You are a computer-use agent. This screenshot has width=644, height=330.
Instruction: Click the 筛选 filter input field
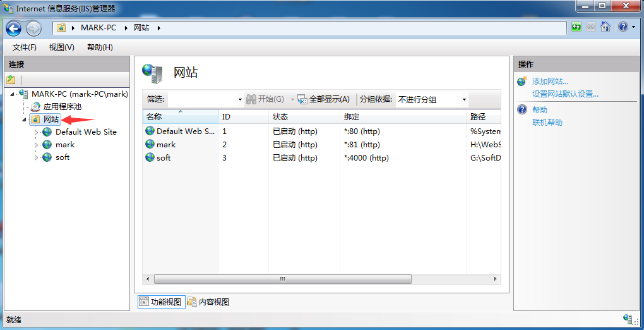point(202,99)
